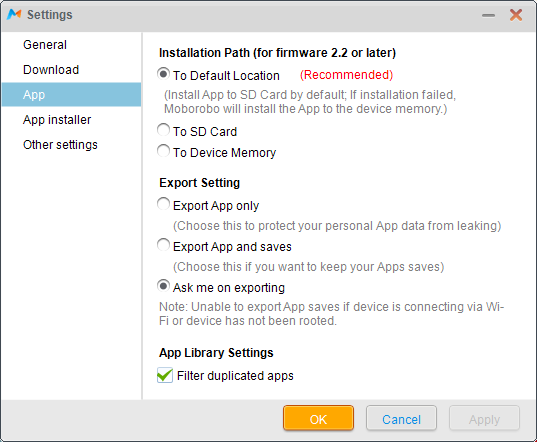Click the Filter duplicated apps label

coord(235,376)
